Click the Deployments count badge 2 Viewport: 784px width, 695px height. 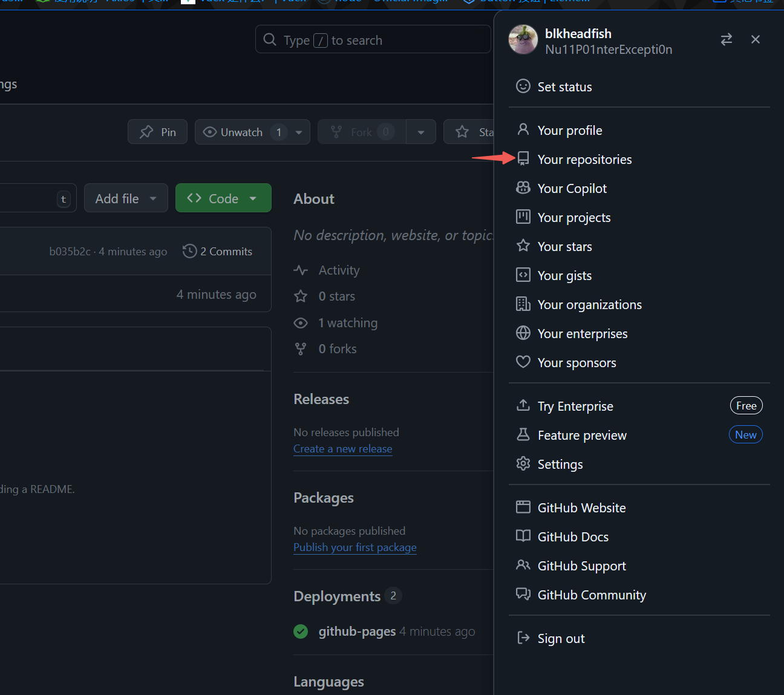point(393,596)
